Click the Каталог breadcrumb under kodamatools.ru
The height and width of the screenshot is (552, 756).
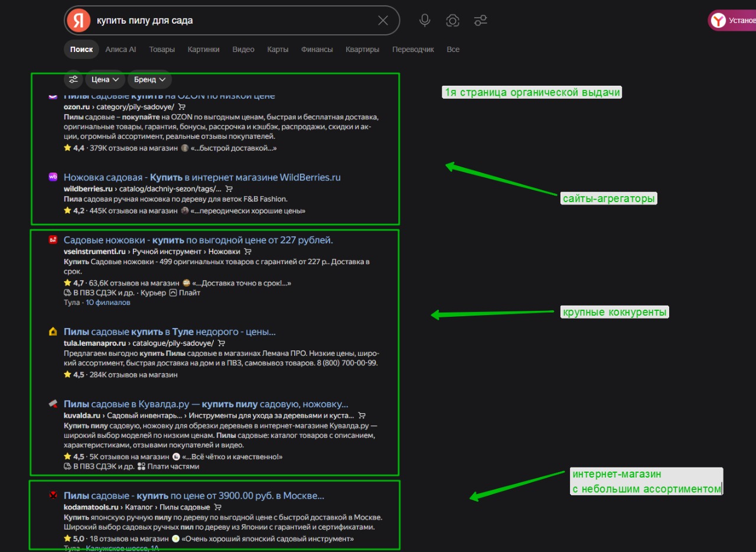[x=139, y=507]
